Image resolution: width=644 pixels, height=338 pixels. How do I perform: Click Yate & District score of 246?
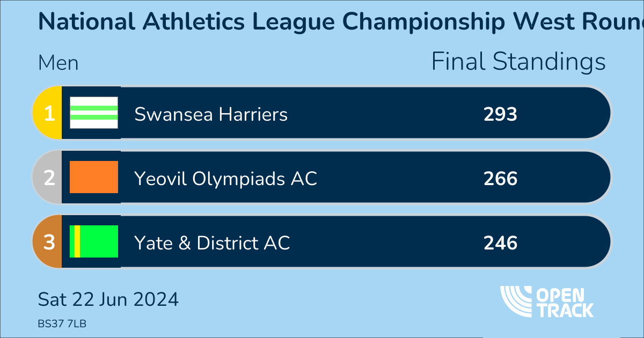(x=500, y=243)
